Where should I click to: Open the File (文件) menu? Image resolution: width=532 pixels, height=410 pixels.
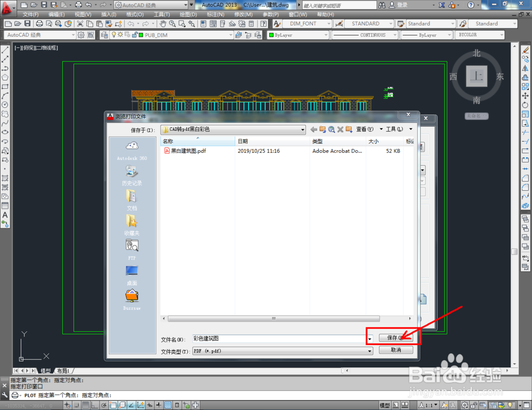point(30,14)
